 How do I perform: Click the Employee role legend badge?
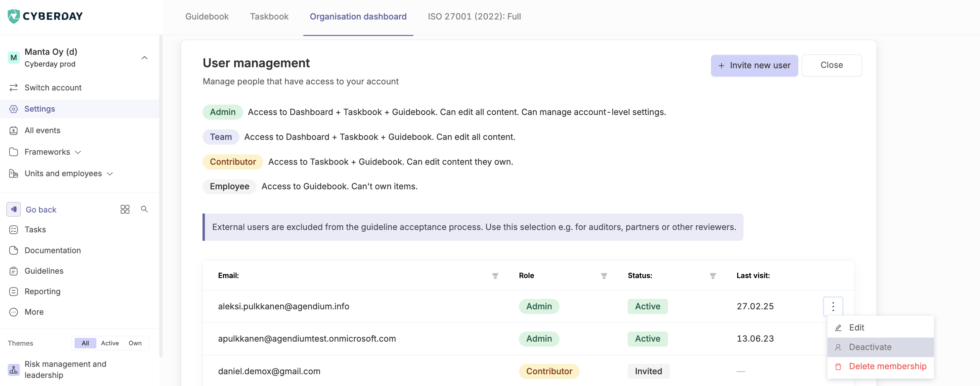pos(229,187)
